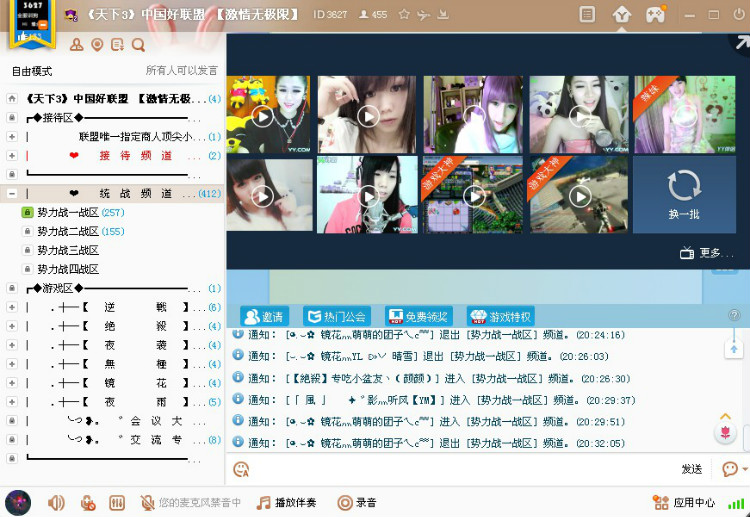Click the flower gift icon

coord(725,433)
